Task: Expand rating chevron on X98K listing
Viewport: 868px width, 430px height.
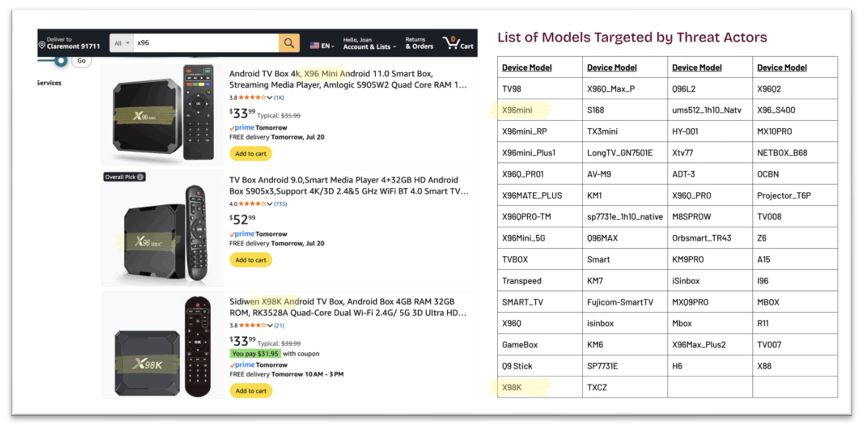Action: [x=270, y=326]
